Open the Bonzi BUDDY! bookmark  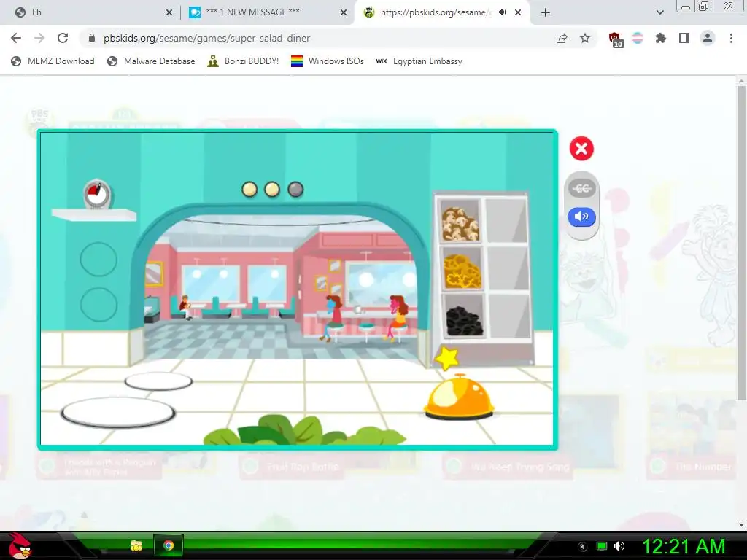(243, 61)
